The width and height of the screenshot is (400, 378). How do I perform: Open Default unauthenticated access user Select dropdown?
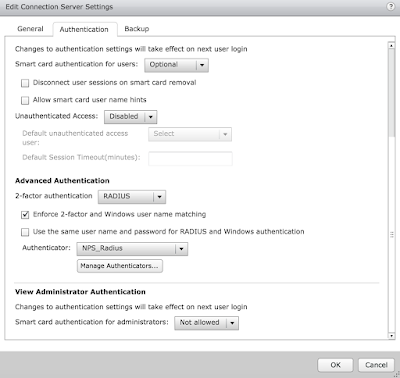tap(190, 134)
